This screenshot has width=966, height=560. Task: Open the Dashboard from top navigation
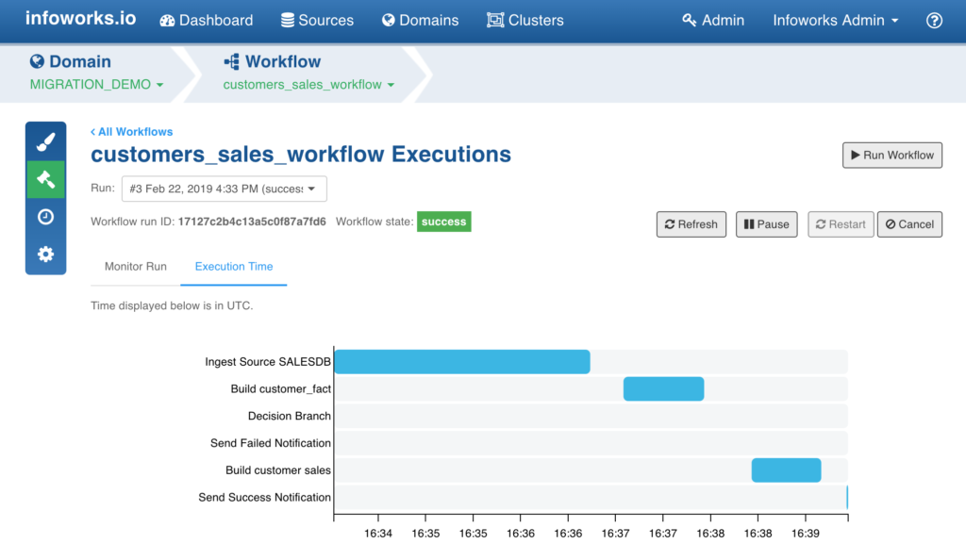(x=206, y=19)
